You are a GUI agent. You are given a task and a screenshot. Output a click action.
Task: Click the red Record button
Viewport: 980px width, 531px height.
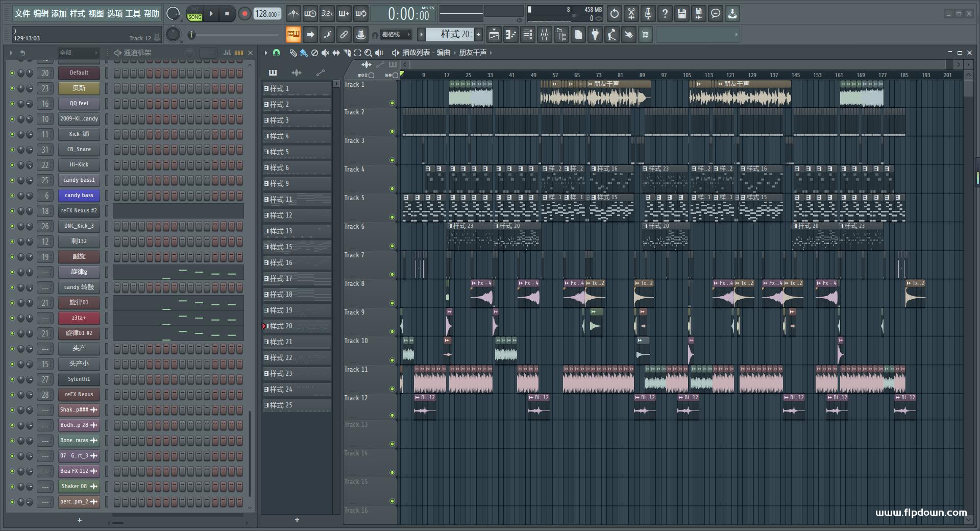[x=244, y=14]
